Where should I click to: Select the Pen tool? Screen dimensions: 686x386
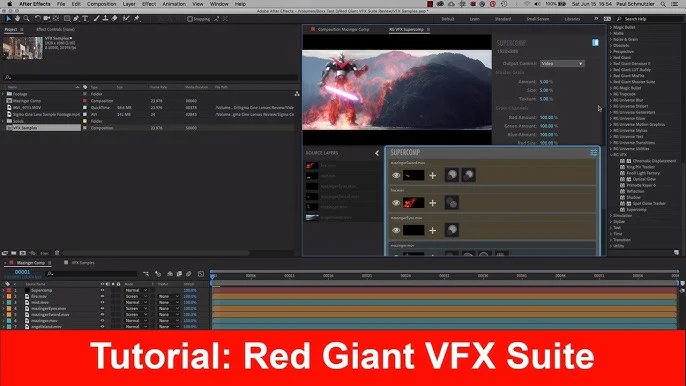coord(76,19)
